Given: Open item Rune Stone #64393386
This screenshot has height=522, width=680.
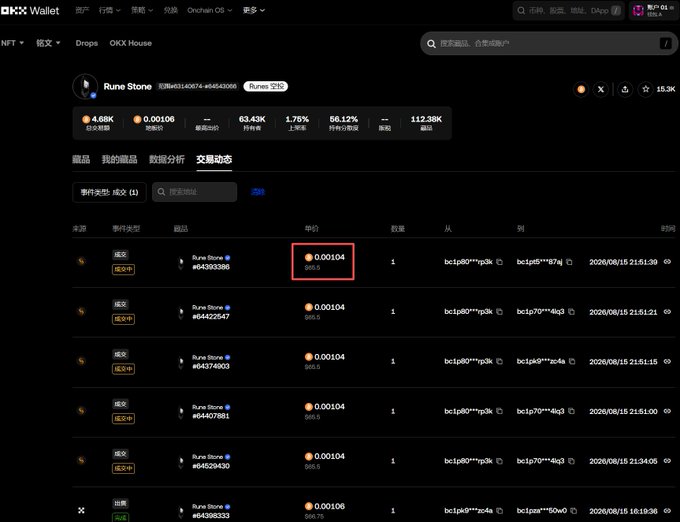Looking at the screenshot, I should click(x=211, y=262).
